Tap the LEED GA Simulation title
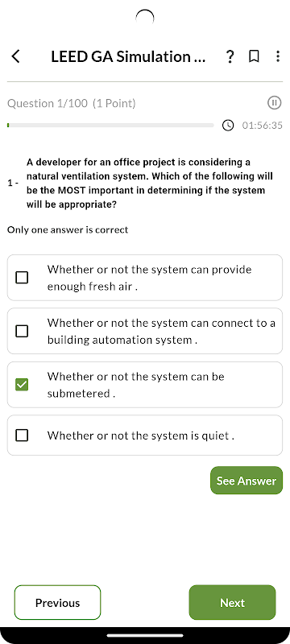Viewport: 290px width, 644px height. 128,56
